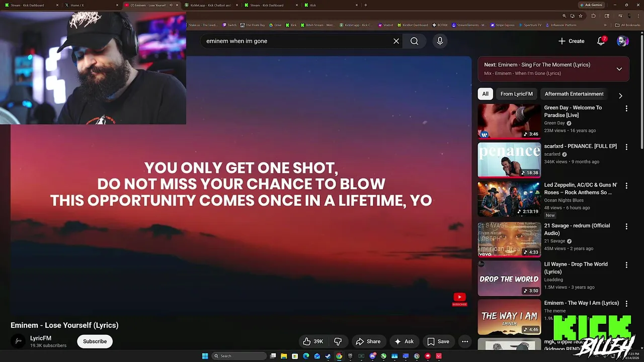Open the Twitch bookmark
Viewport: 644px width, 362px height.
tap(229, 25)
